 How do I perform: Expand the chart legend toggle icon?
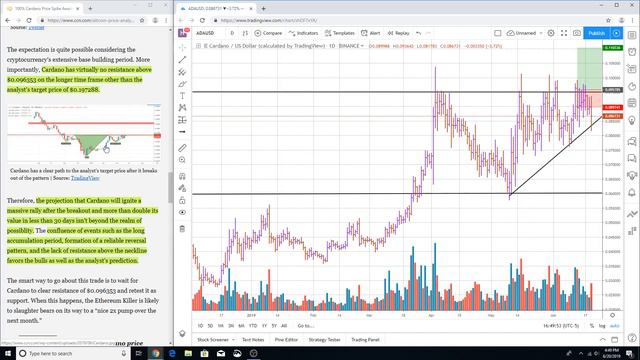pyautogui.click(x=198, y=46)
